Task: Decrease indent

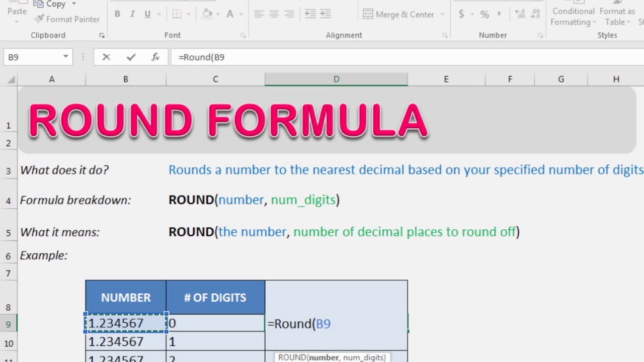Action: (310, 14)
